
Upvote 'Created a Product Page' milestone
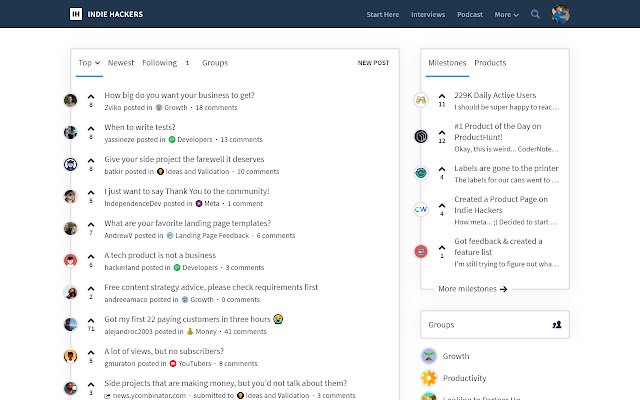pos(442,205)
